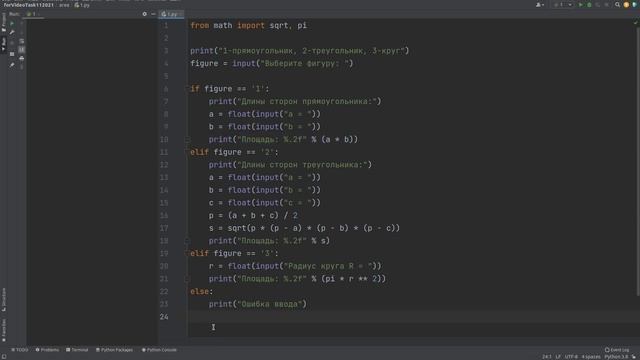
Task: Select the Run tab labeled 1
Action: (x=32, y=14)
